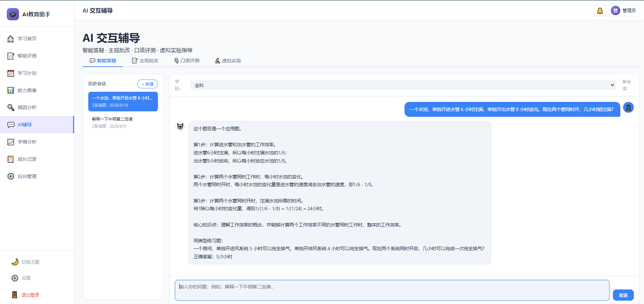The width and height of the screenshot is (644, 304).
Task: Click the 智能评测 notepad icon
Action: coord(11,56)
